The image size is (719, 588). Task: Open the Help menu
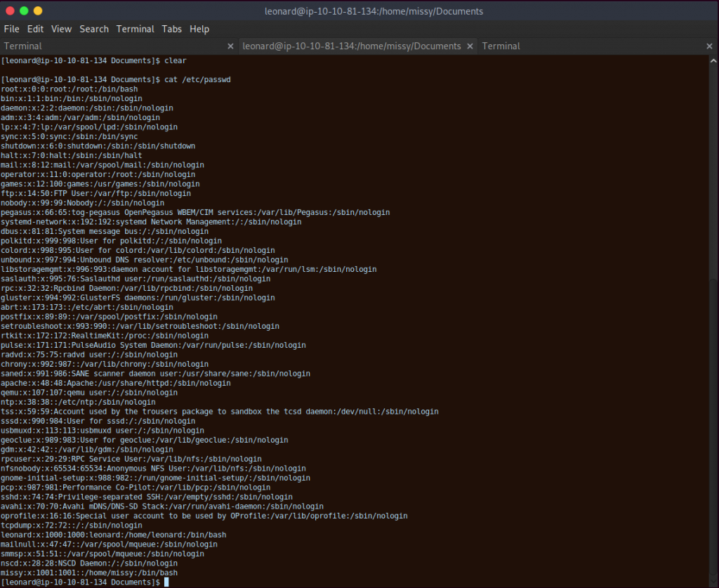[199, 29]
